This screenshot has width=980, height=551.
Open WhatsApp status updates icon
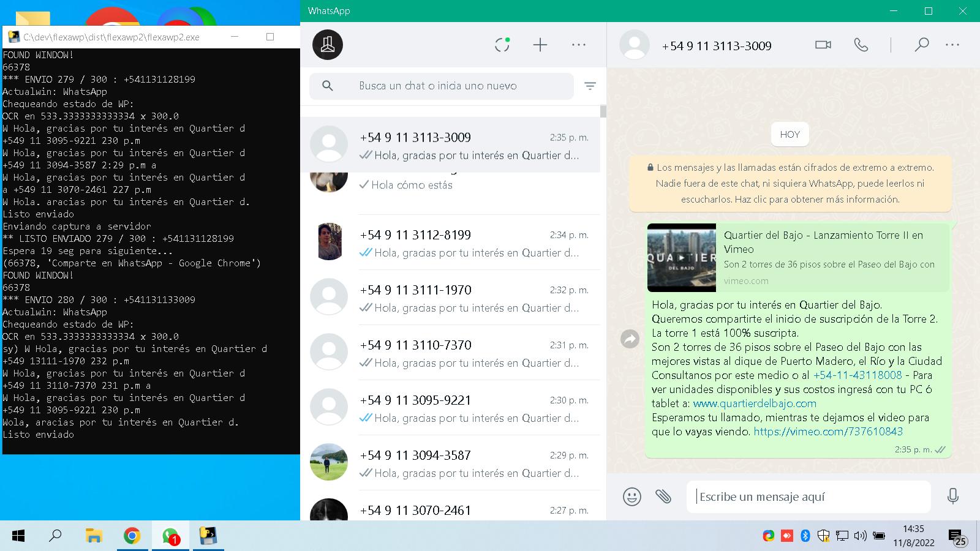tap(502, 45)
